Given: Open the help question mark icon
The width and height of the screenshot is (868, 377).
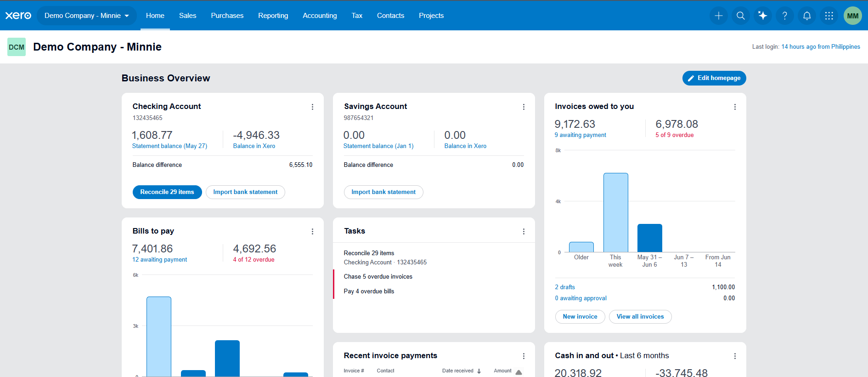Looking at the screenshot, I should pyautogui.click(x=784, y=16).
